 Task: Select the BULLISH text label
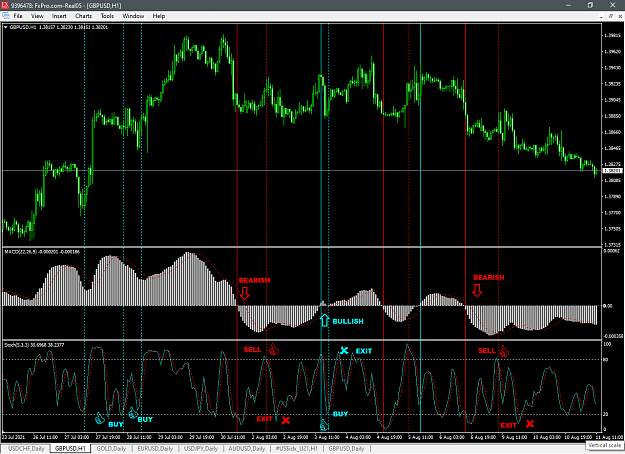click(348, 321)
